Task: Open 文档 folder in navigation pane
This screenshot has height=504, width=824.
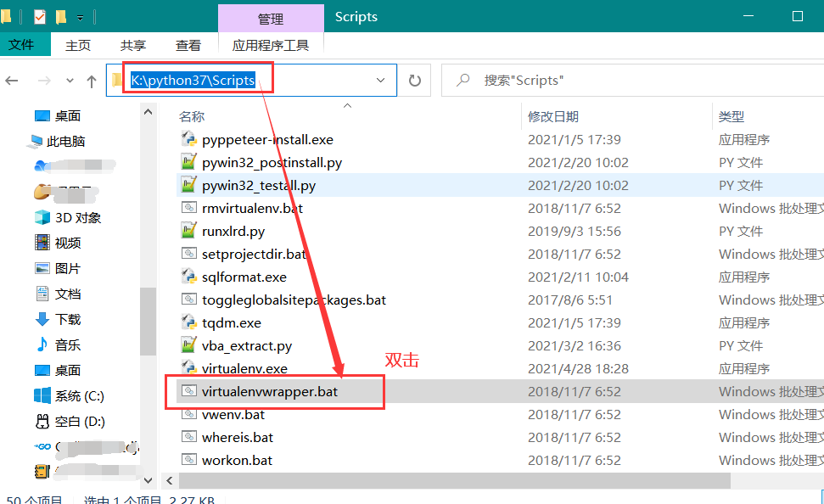Action: point(68,294)
